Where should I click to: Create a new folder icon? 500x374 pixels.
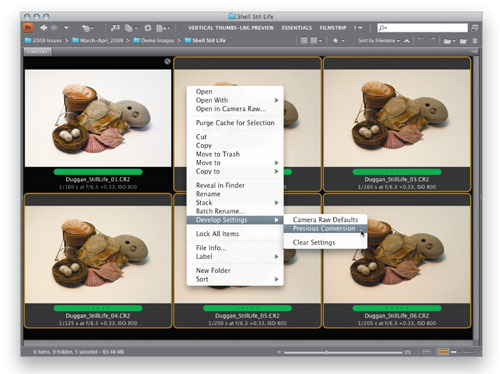463,41
